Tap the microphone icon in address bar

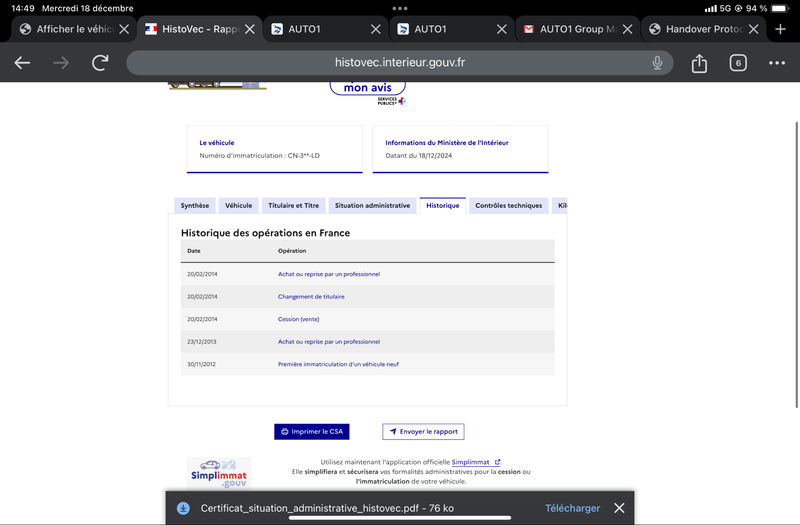pos(657,63)
